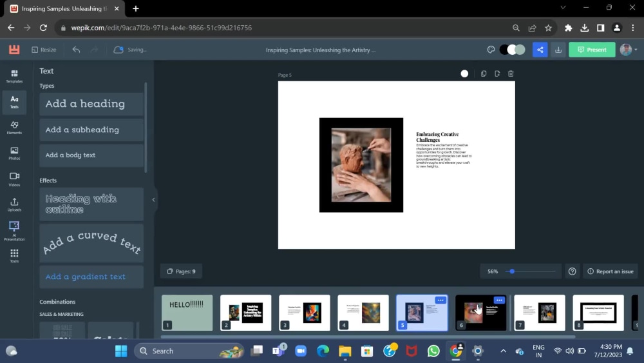The image size is (644, 363).
Task: Select the sculpture image on the slide
Action: tap(361, 165)
